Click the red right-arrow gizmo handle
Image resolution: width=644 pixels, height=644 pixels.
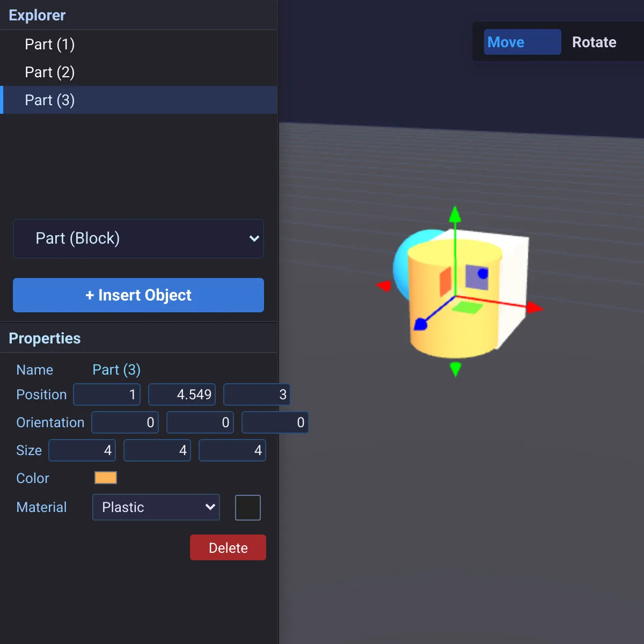535,308
